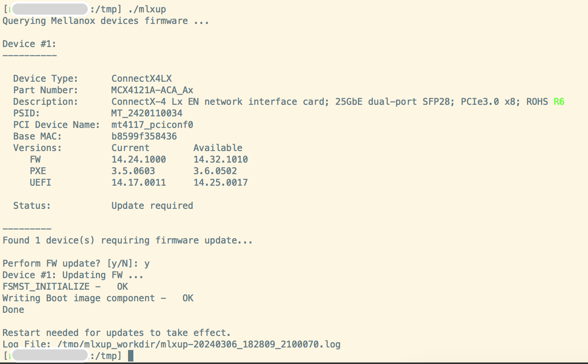Click current PXE version 3.5.0603
Screen dimensions: 588x364
pos(133,171)
